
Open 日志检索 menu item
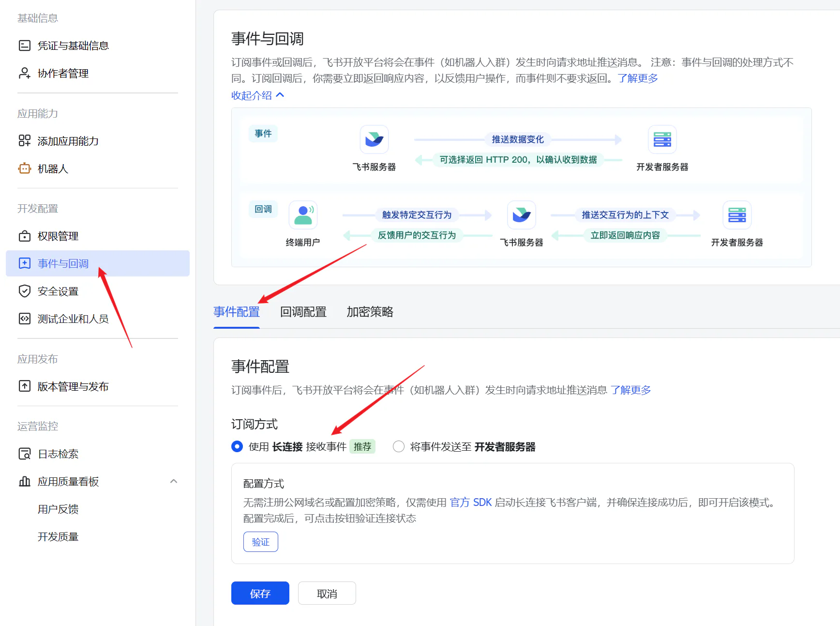(98, 454)
